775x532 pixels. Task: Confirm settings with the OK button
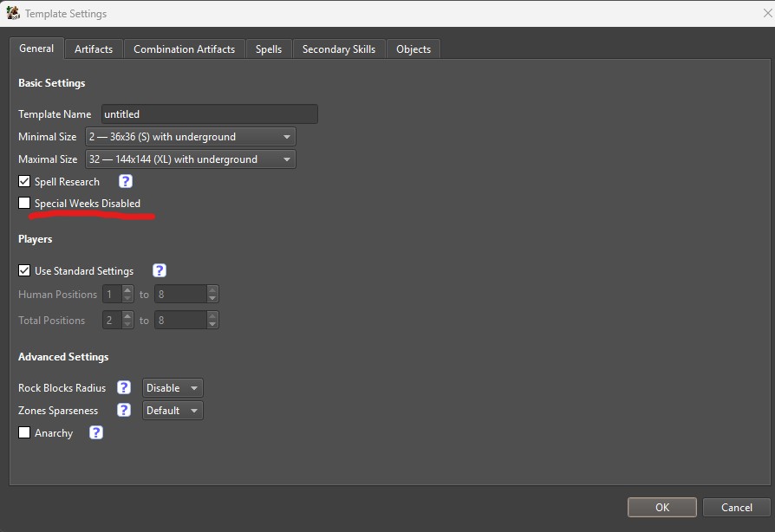coord(661,507)
